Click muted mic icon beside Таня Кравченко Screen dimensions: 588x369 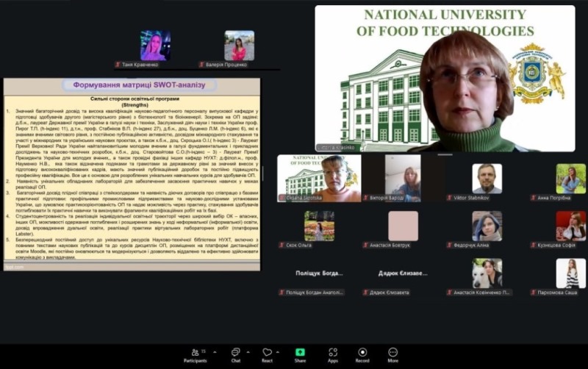tap(118, 65)
